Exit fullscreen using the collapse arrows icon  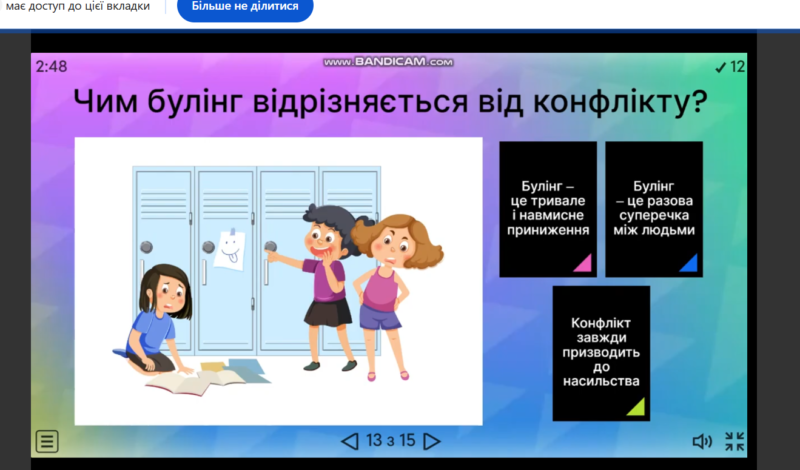tap(735, 441)
